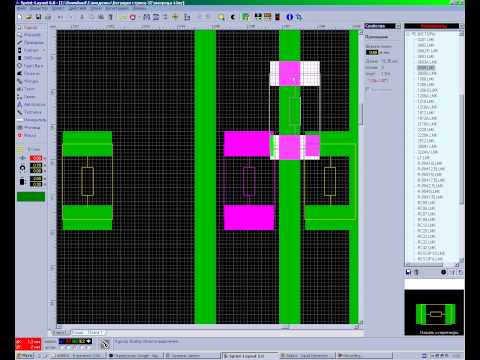Select the Масштаб zoom tool
The width and height of the screenshot is (480, 360).
pos(28,35)
